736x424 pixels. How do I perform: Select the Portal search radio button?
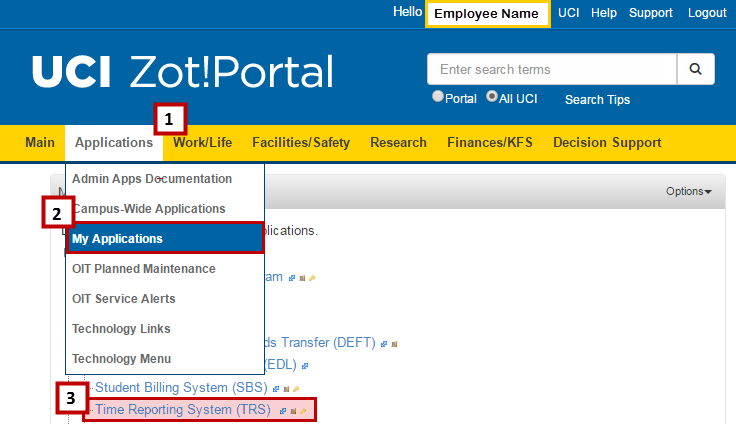click(437, 96)
